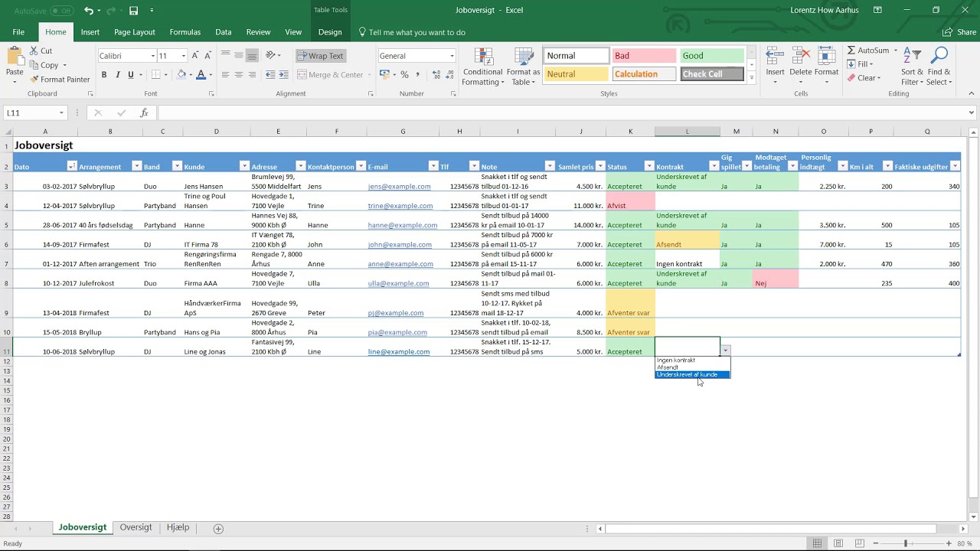Open the Insert ribbon tab
Image resolution: width=980 pixels, height=551 pixels.
(x=90, y=32)
